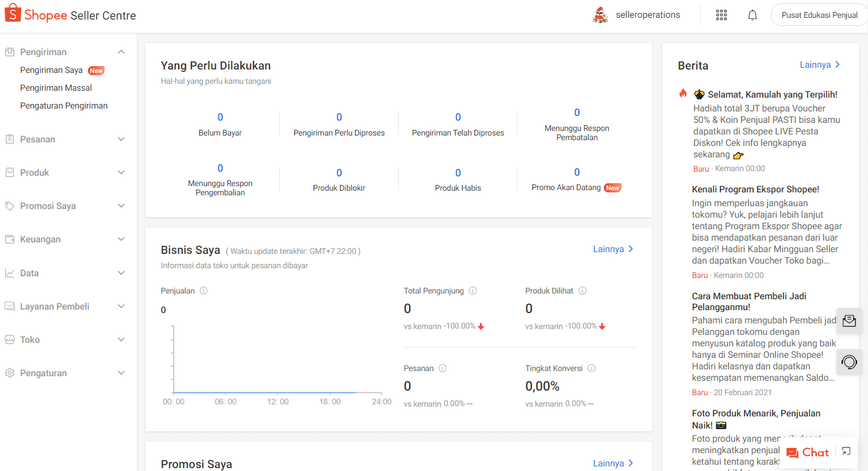
Task: Click the Penjualan info icon
Action: [203, 291]
